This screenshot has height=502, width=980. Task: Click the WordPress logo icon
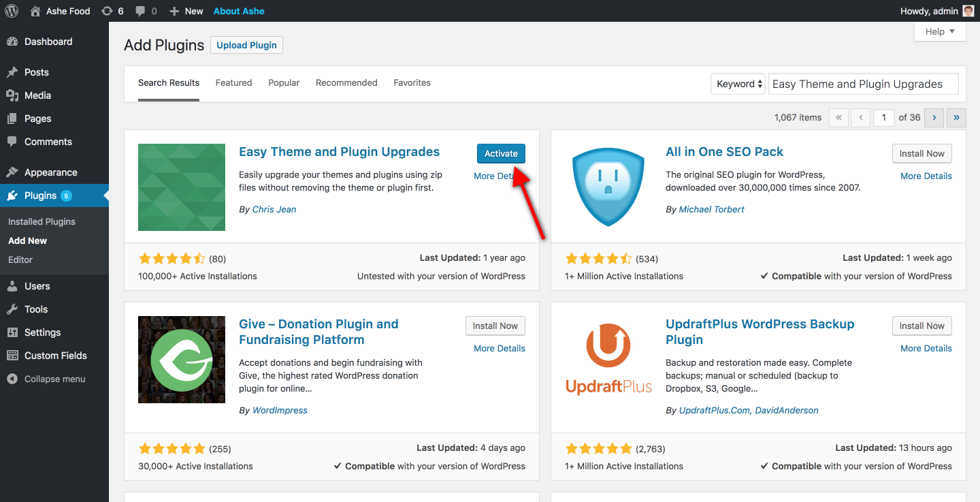coord(12,11)
